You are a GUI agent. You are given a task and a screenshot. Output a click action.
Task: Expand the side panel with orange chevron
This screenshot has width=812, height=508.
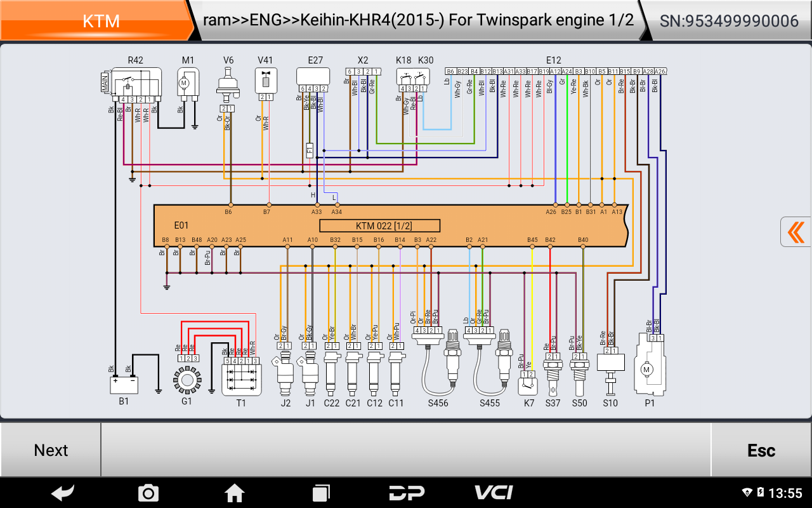pyautogui.click(x=796, y=232)
